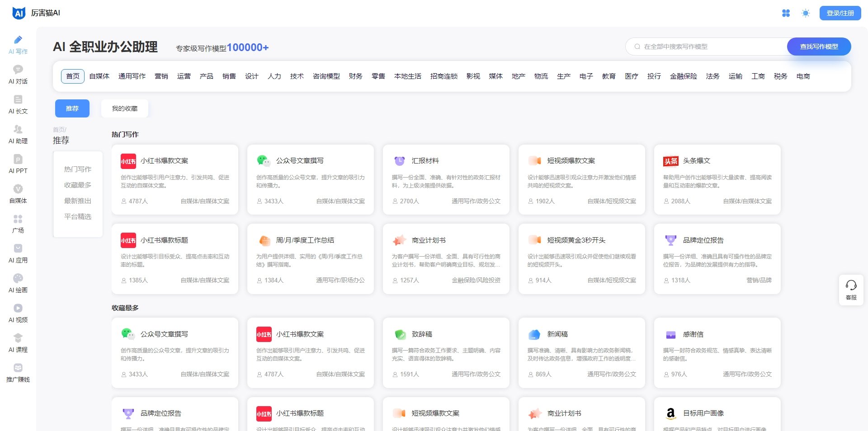The height and width of the screenshot is (431, 868).
Task: Select the 收藏最多 filter link
Action: point(77,185)
